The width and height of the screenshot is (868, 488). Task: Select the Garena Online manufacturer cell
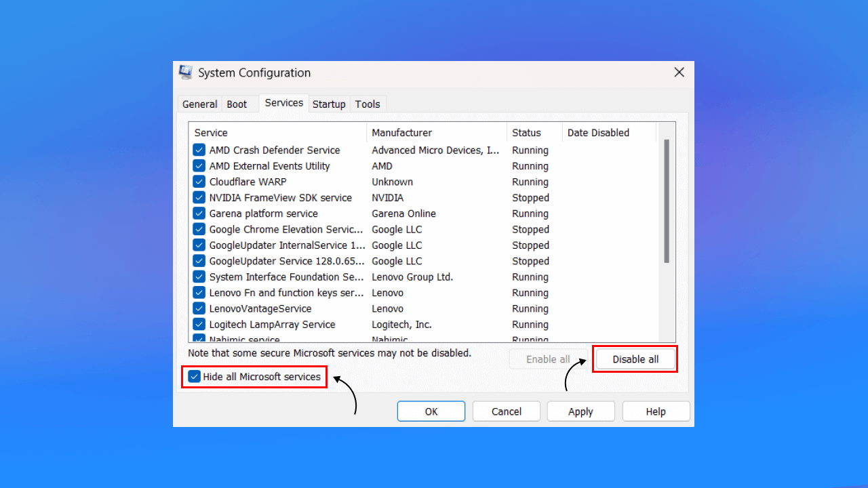[x=403, y=213]
